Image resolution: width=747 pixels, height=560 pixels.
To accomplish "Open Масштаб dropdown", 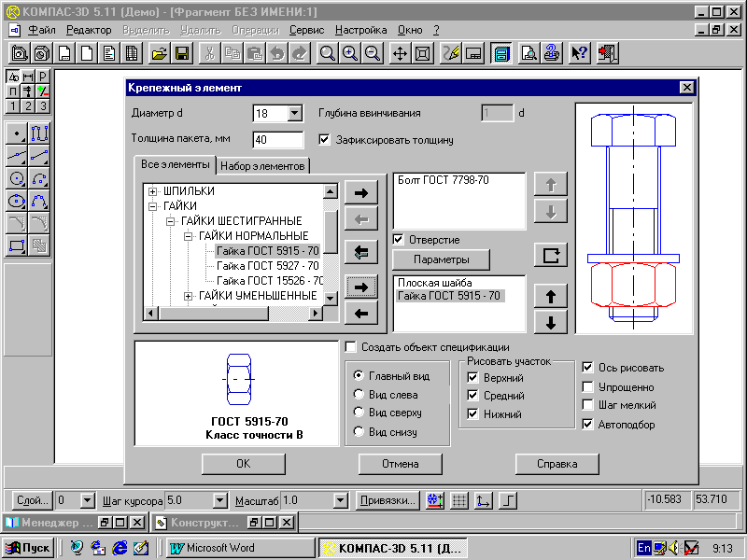I will [x=340, y=500].
